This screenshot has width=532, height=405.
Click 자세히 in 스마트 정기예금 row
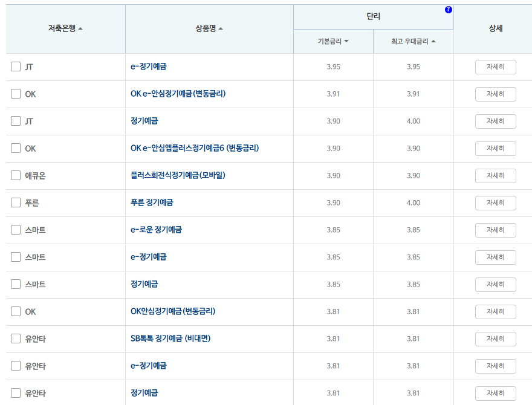coord(495,284)
